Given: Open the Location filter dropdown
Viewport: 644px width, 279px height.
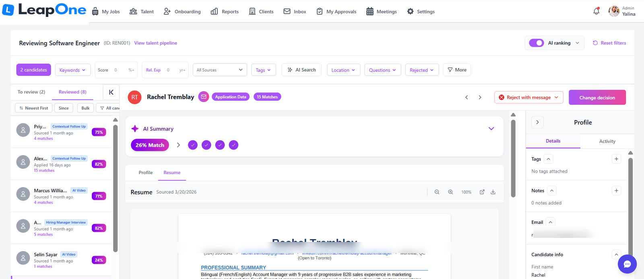Looking at the screenshot, I should [343, 70].
